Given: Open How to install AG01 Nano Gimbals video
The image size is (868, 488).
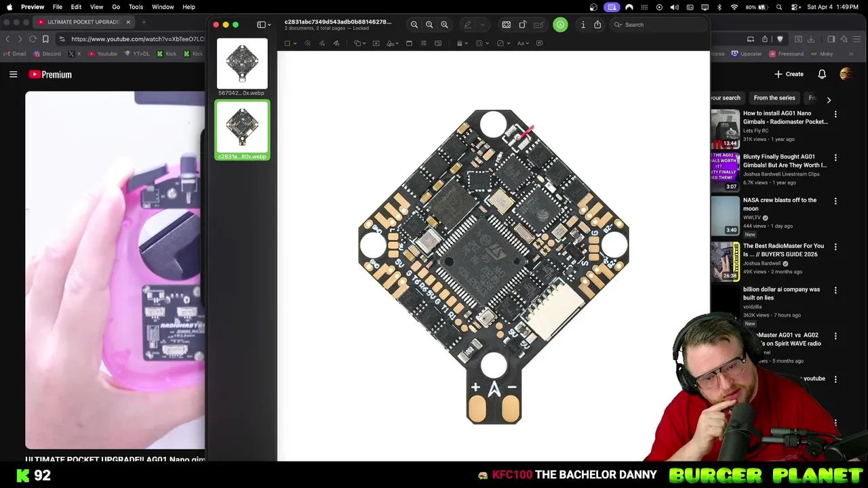Looking at the screenshot, I should coord(785,117).
